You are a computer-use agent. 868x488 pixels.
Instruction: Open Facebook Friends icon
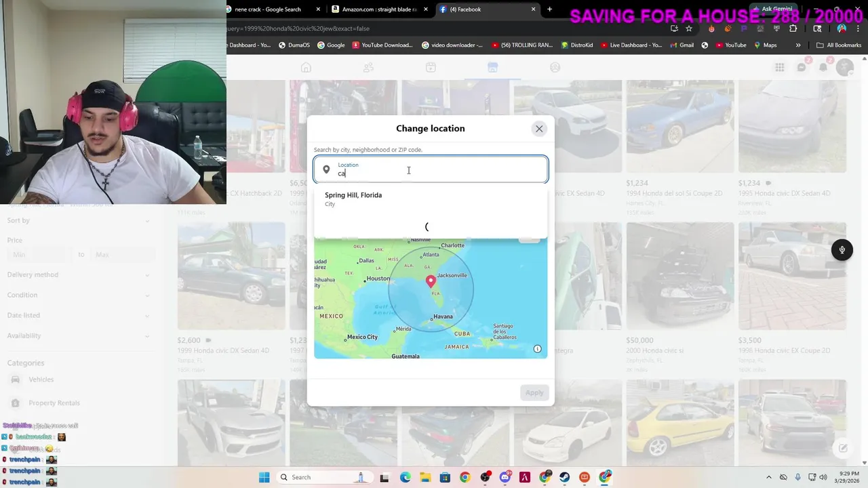tap(368, 67)
